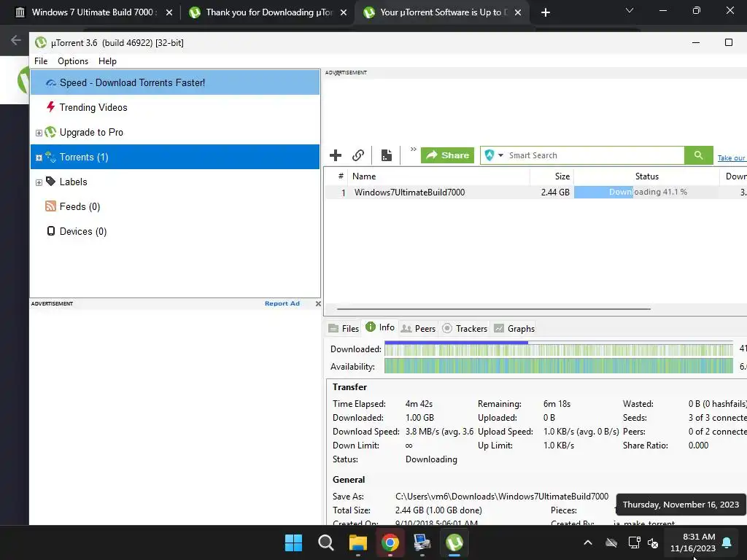This screenshot has width=747, height=560.
Task: Click the Downloading 41.1 % progress bar
Action: pos(646,192)
